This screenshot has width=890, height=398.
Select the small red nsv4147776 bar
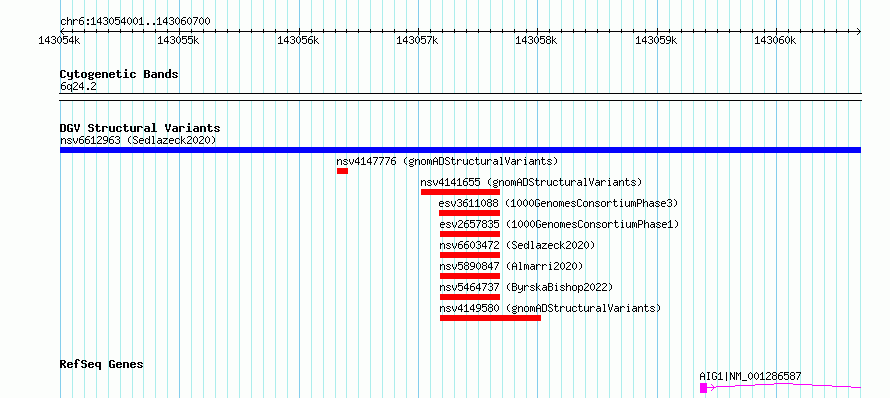pos(342,171)
